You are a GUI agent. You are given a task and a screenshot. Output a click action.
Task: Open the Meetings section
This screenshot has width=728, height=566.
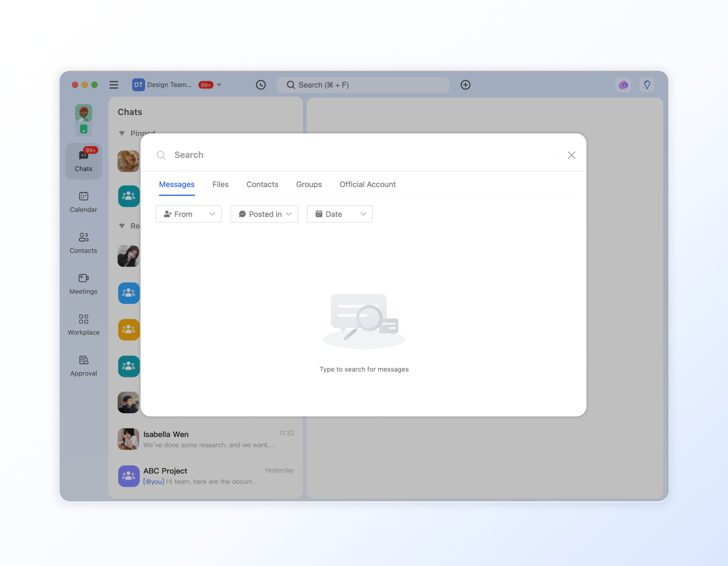83,284
